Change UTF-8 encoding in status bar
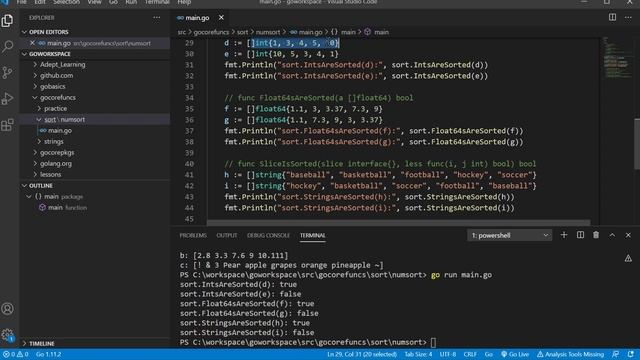Screen dimensions: 640x360 448,354
